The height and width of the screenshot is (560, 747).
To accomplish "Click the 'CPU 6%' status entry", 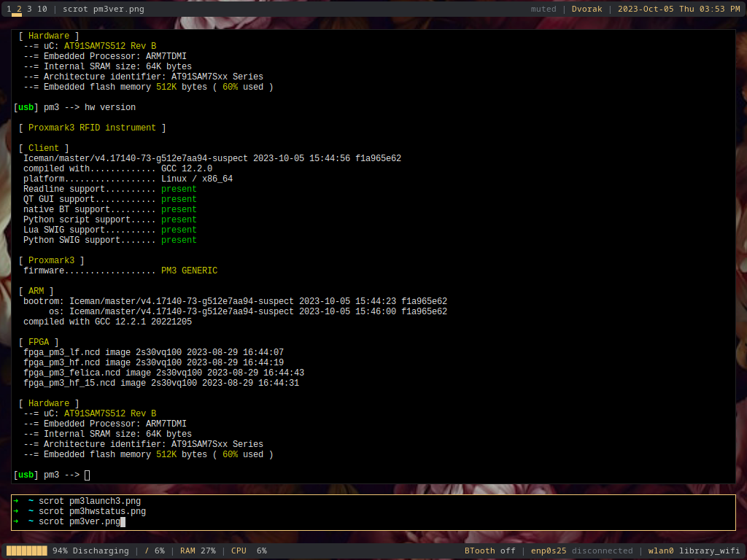I will (x=249, y=551).
